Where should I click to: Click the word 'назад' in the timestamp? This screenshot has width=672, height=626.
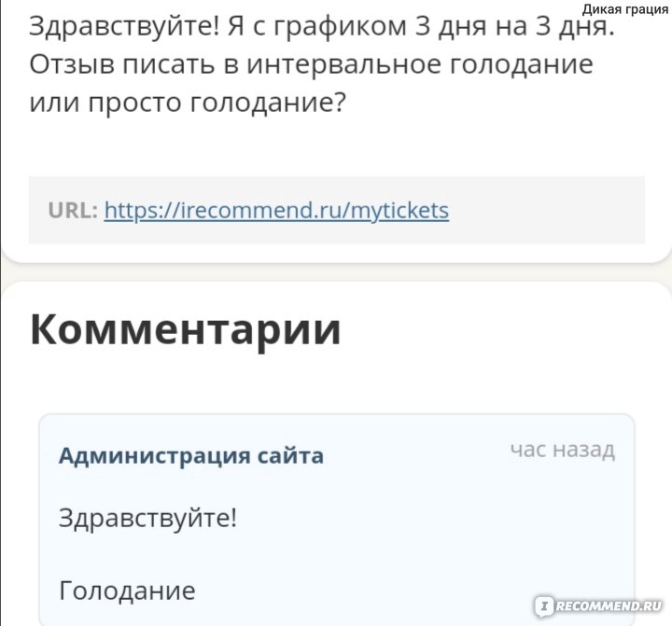pos(583,450)
